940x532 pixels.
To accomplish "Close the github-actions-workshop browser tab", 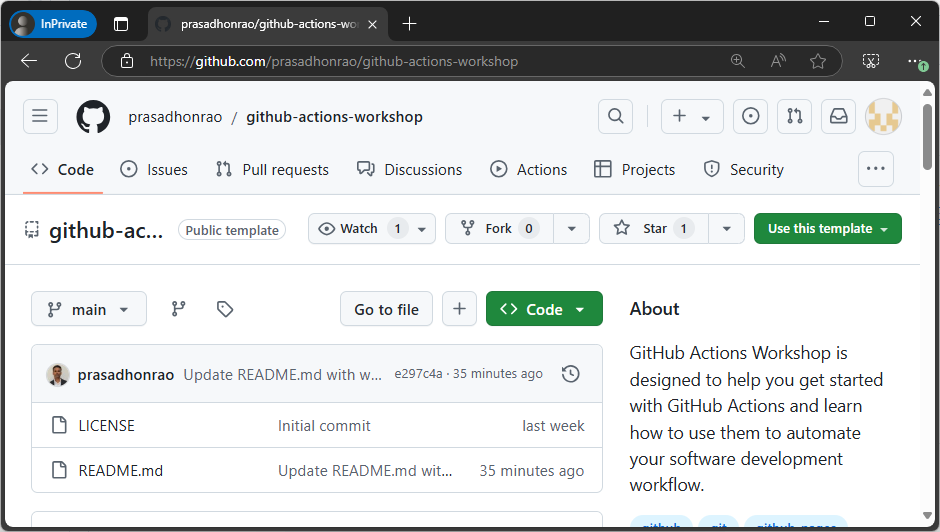I will 372,24.
